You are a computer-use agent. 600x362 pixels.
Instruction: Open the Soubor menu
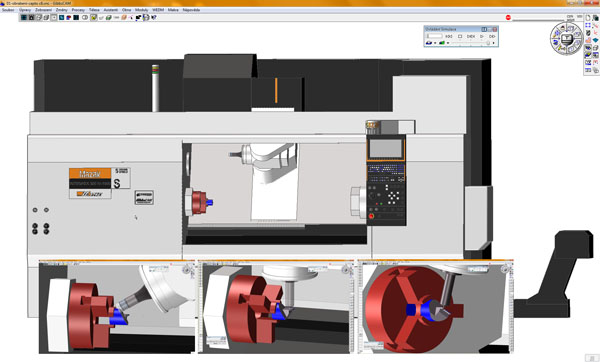8,10
